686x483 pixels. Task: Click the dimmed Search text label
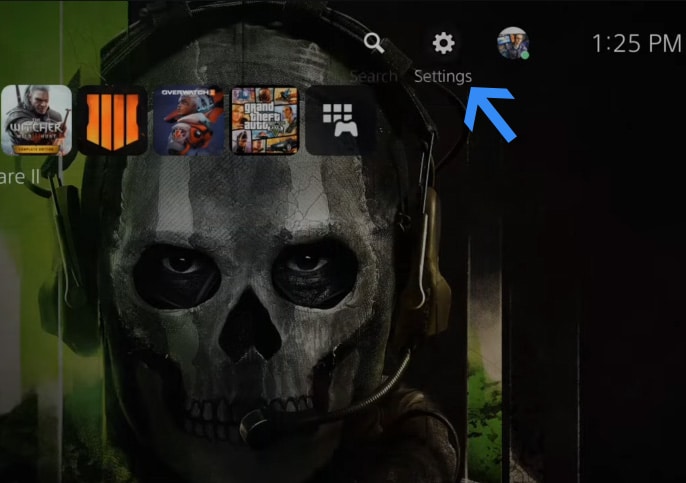click(374, 77)
